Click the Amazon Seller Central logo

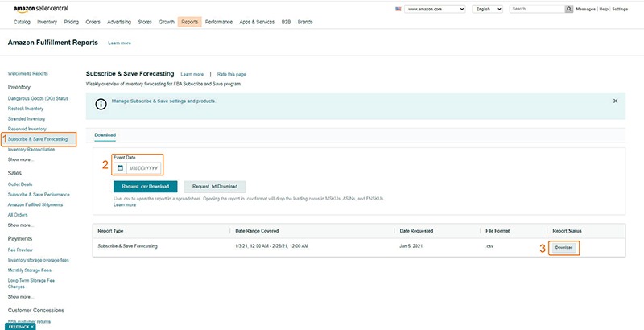(x=41, y=9)
